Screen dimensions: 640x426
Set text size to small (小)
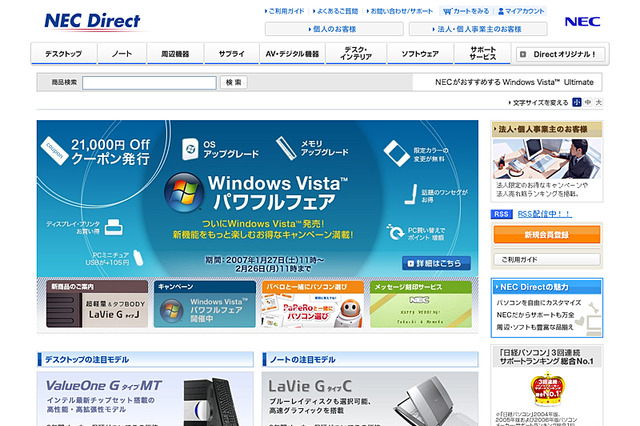(x=576, y=102)
